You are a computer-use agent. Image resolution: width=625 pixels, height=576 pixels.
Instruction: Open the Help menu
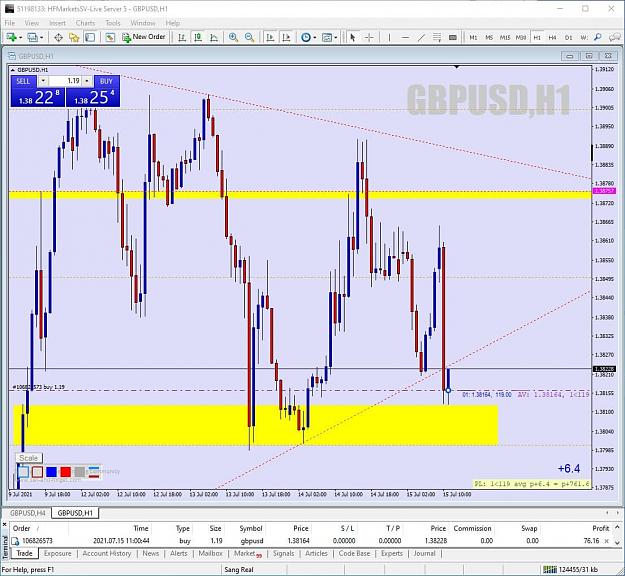(x=173, y=23)
